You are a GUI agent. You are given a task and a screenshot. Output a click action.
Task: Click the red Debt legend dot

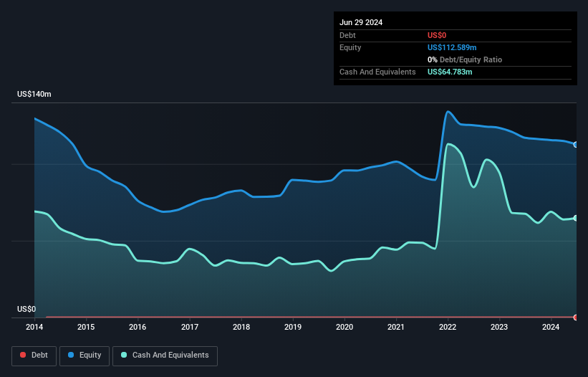click(23, 355)
